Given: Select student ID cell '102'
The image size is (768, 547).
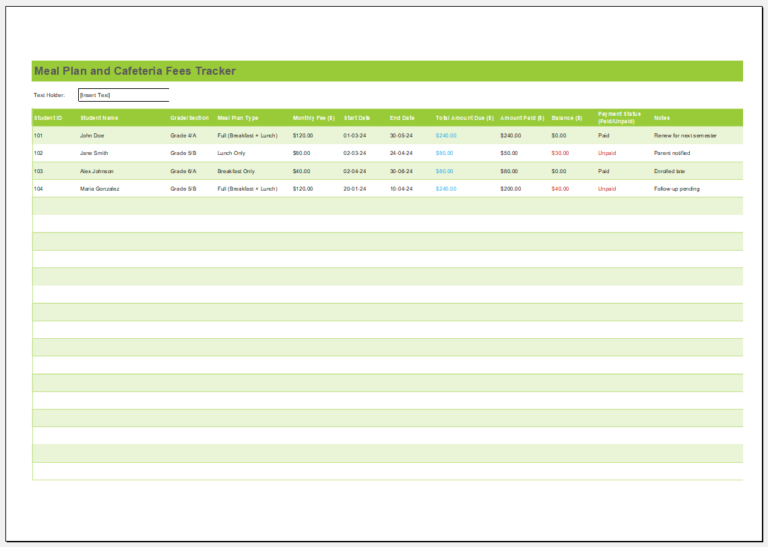Looking at the screenshot, I should [x=38, y=153].
